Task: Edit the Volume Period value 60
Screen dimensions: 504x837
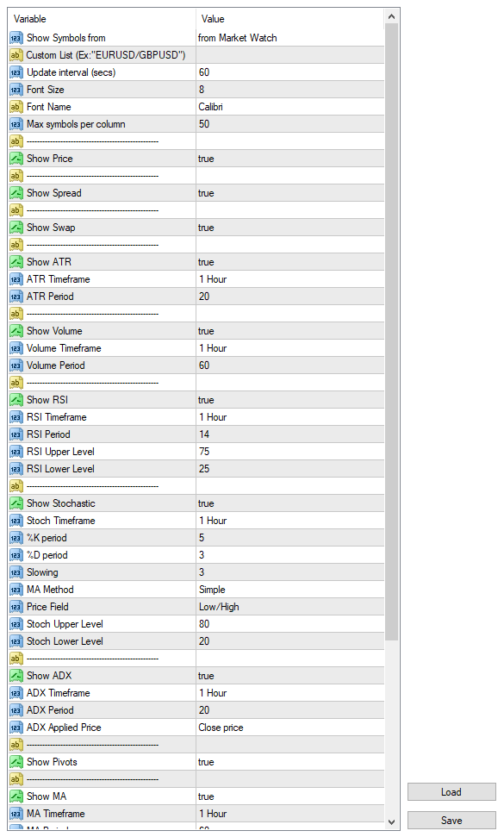Action: [x=290, y=365]
